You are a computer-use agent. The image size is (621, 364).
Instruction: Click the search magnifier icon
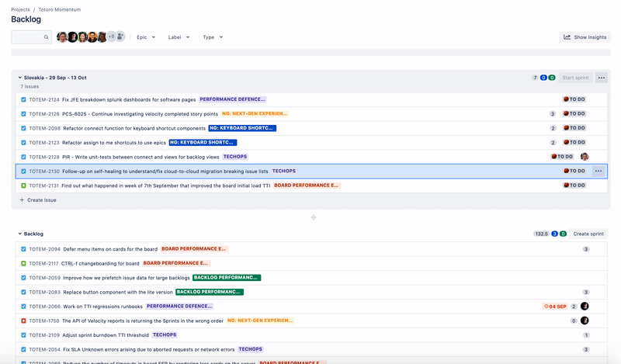pos(47,37)
